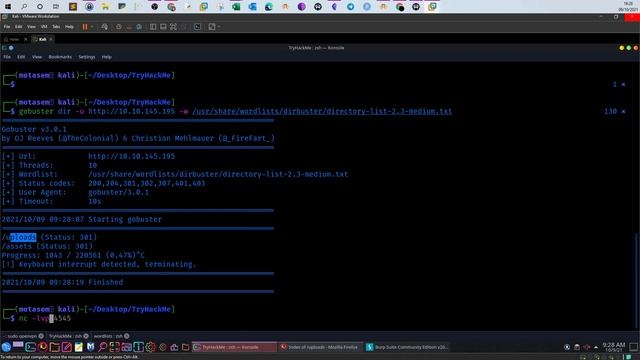
Task: Open Konsole Edit menu
Action: [21, 57]
